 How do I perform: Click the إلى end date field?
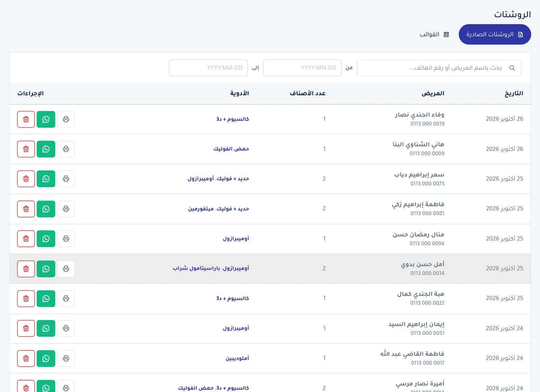[208, 68]
